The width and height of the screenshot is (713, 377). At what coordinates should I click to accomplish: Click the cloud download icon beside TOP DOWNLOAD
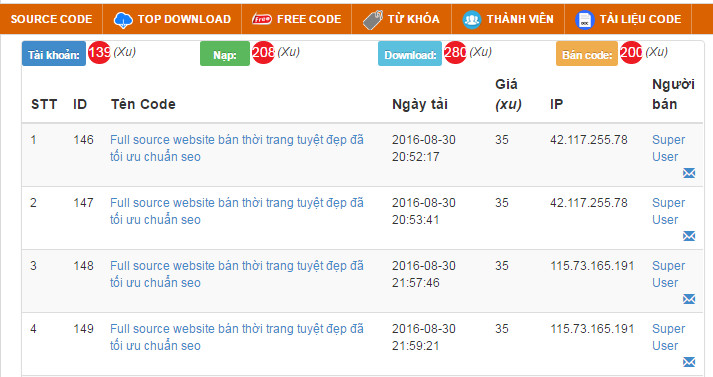(123, 20)
